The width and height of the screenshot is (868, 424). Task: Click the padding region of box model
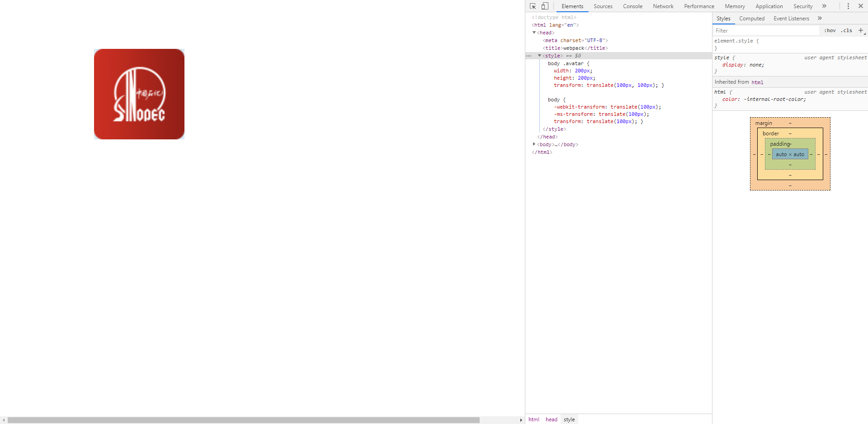click(x=780, y=144)
